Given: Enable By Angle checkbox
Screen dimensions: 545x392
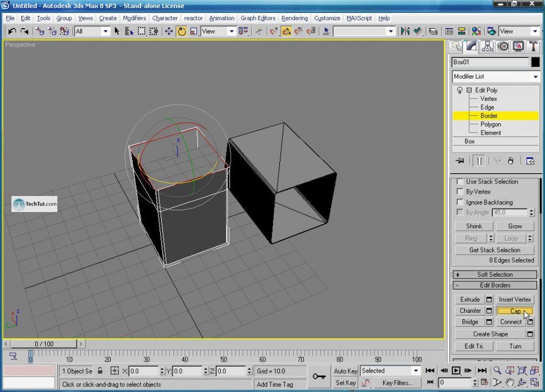Looking at the screenshot, I should click(460, 212).
